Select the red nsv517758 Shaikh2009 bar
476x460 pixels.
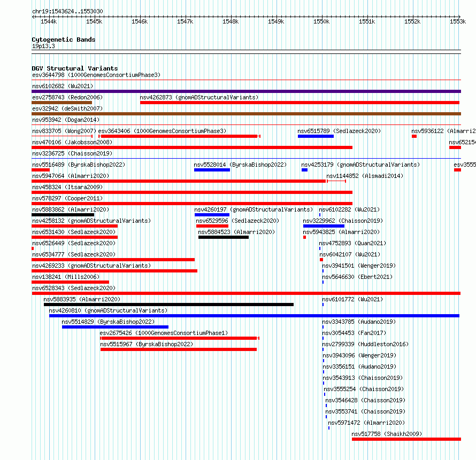(406, 439)
